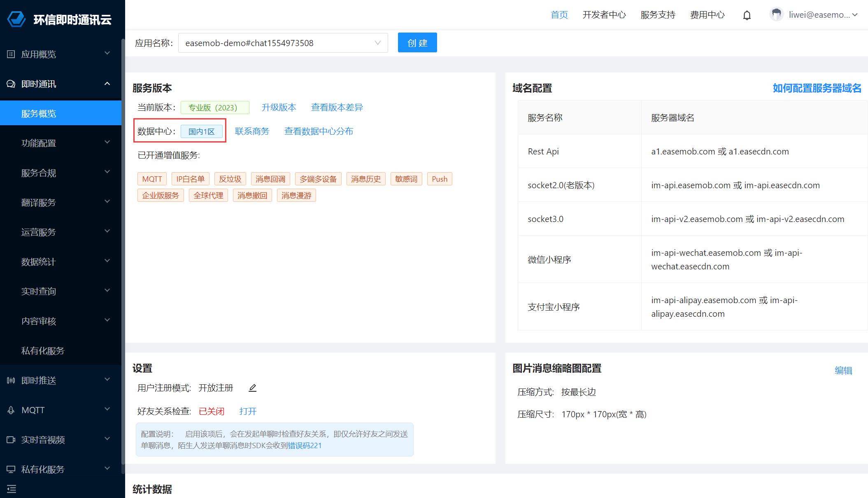The width and height of the screenshot is (868, 498).
Task: Open the liwei@easemo account dropdown arrow
Action: [x=855, y=15]
